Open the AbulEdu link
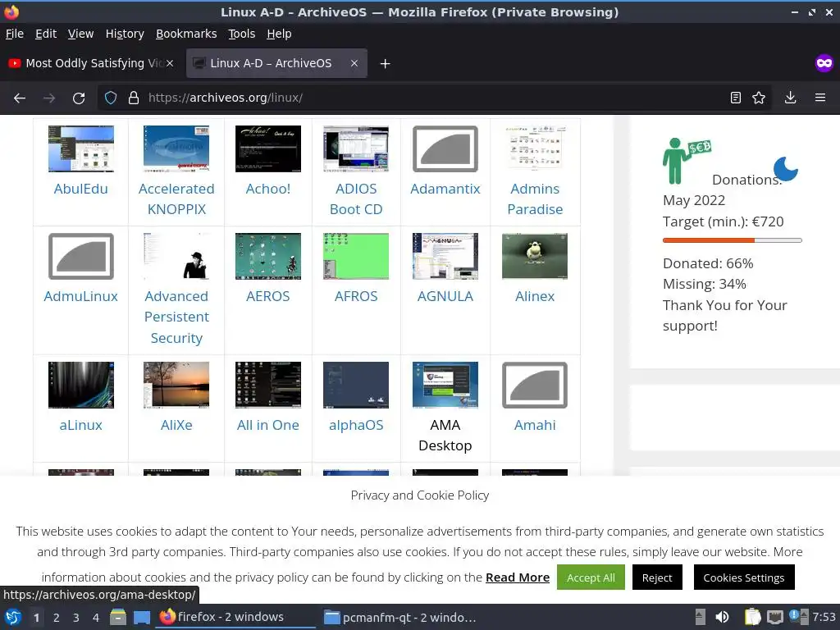Viewport: 840px width, 630px height. [x=81, y=189]
